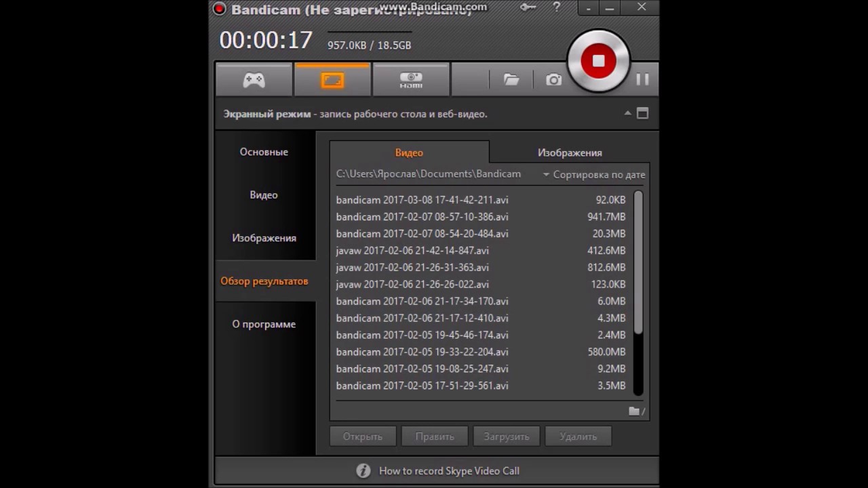
Task: Select HDMI device recording mode icon
Action: (x=411, y=80)
